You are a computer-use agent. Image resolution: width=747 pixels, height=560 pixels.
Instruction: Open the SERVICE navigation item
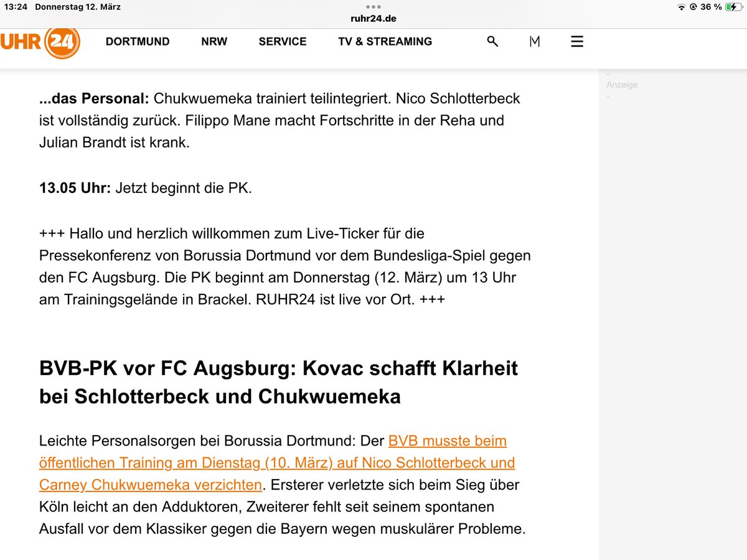283,42
